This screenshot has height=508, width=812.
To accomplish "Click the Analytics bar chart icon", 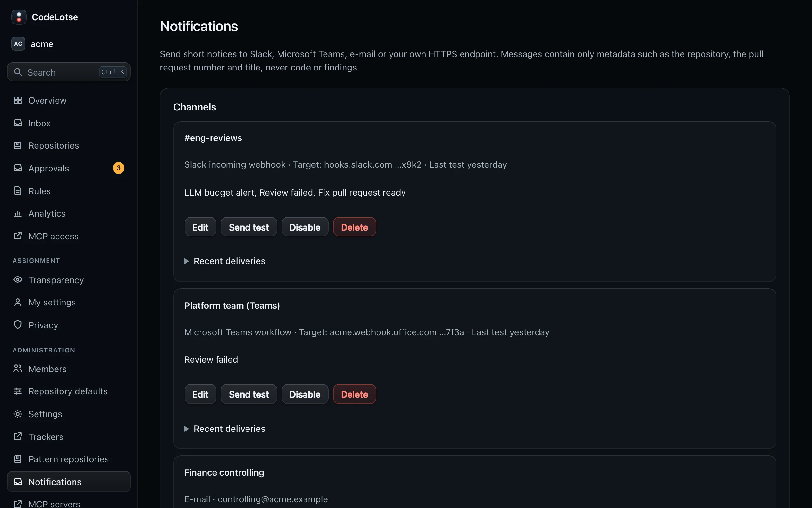I will (x=18, y=213).
